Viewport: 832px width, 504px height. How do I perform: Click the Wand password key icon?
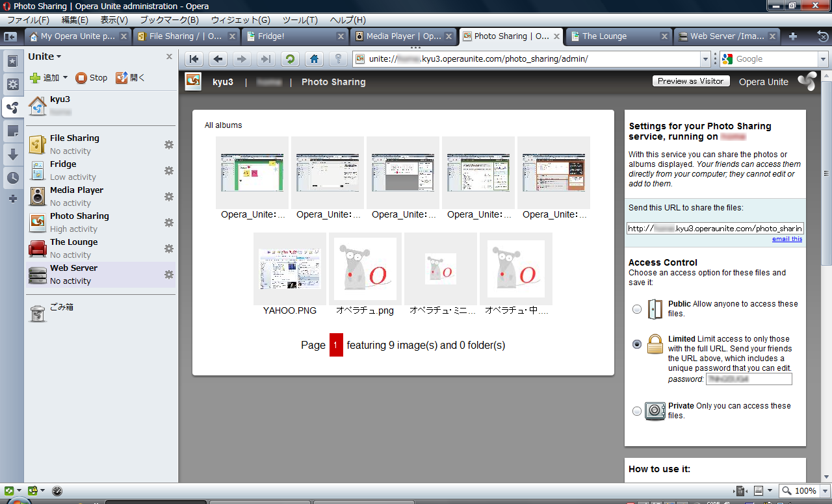pyautogui.click(x=338, y=59)
